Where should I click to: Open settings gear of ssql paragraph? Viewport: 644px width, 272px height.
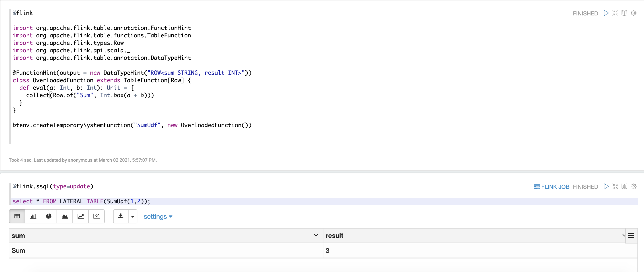[633, 186]
